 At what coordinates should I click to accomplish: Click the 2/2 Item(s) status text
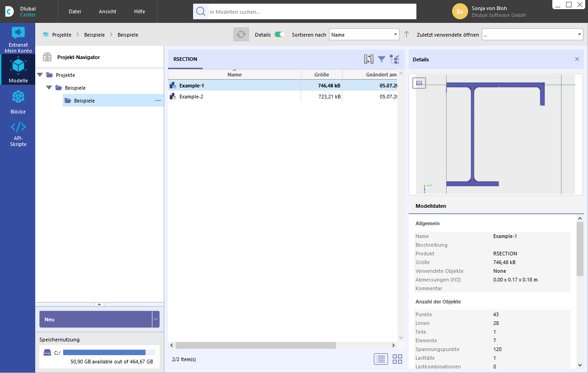[x=184, y=359]
